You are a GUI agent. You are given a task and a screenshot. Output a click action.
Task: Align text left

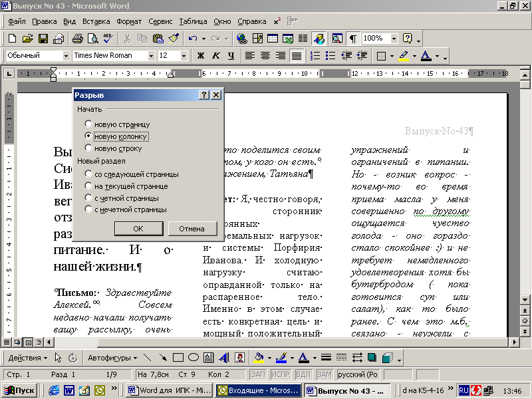click(x=250, y=56)
